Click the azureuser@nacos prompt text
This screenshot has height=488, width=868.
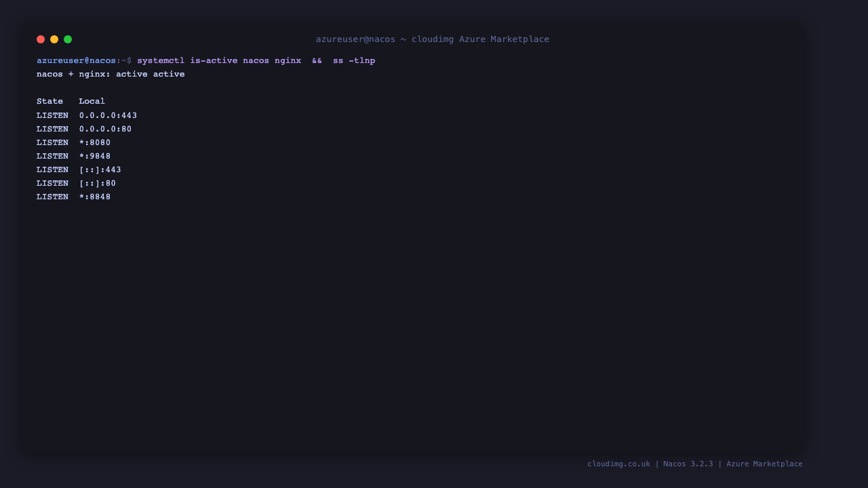click(x=76, y=61)
